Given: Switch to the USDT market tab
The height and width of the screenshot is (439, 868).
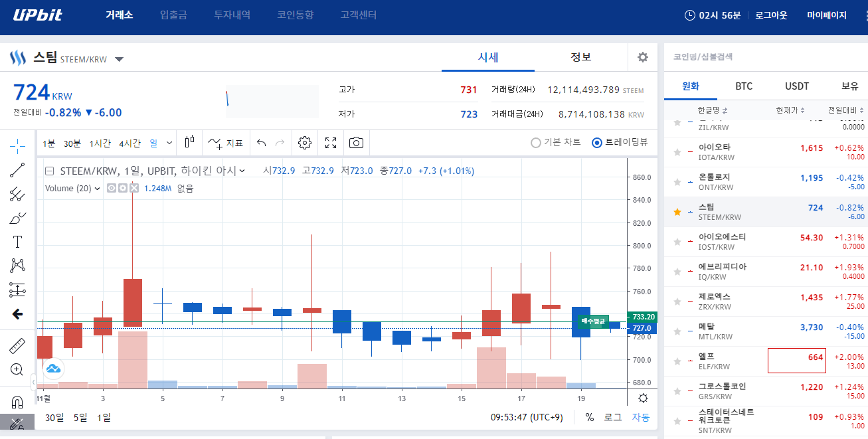Looking at the screenshot, I should point(797,86).
